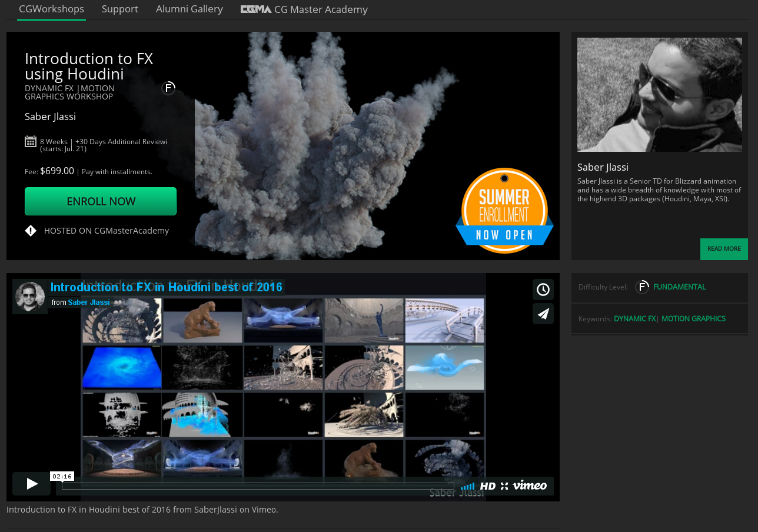Click the ENROLL NOW button
The height and width of the screenshot is (532, 758).
pyautogui.click(x=101, y=201)
